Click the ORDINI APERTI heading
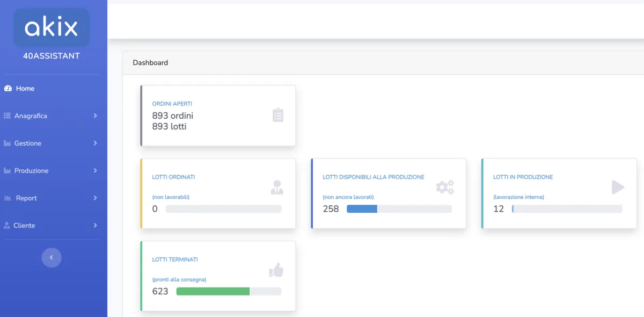The height and width of the screenshot is (317, 644). coord(172,104)
